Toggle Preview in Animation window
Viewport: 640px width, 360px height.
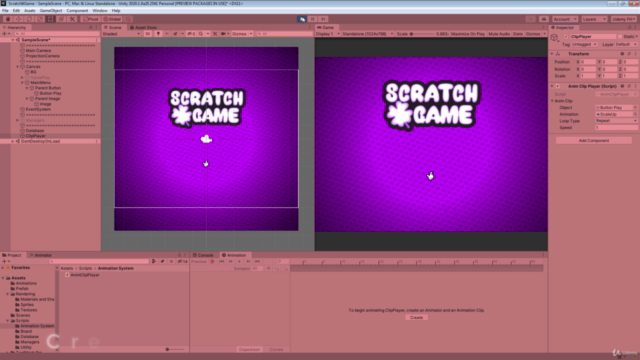tap(199, 261)
